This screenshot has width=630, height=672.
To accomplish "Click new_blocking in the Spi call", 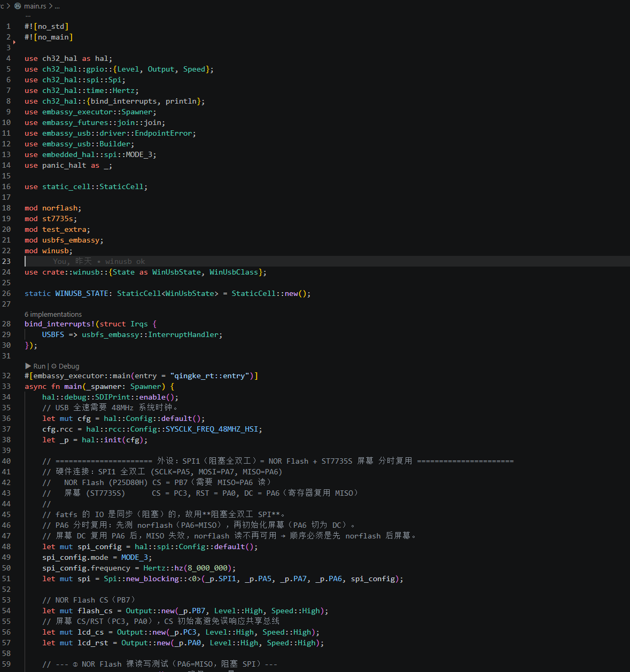I will pos(152,579).
